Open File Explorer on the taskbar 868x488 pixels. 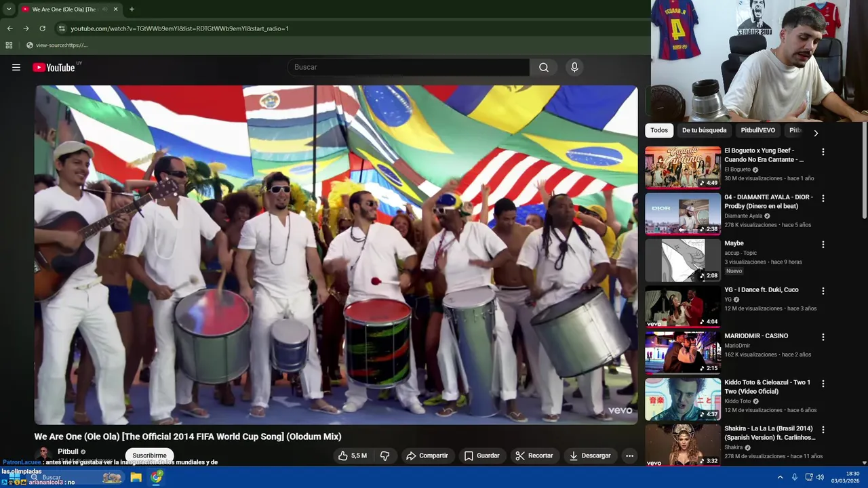(x=136, y=477)
